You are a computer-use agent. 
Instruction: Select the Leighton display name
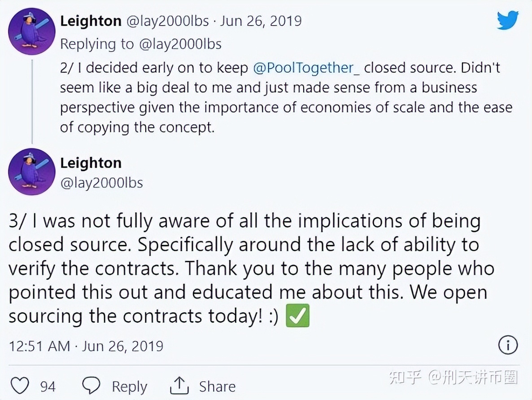pyautogui.click(x=91, y=163)
